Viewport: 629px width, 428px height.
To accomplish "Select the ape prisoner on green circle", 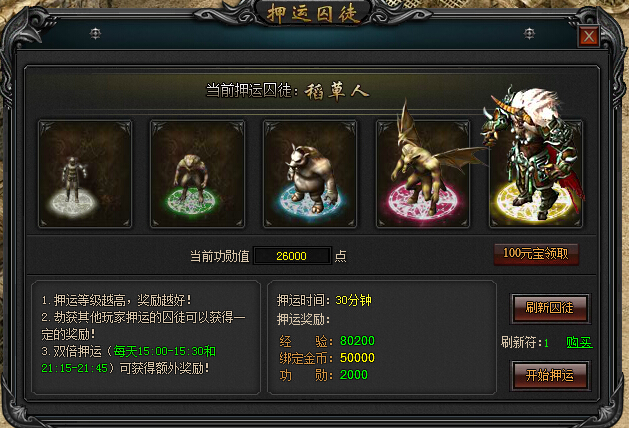I will pos(197,174).
